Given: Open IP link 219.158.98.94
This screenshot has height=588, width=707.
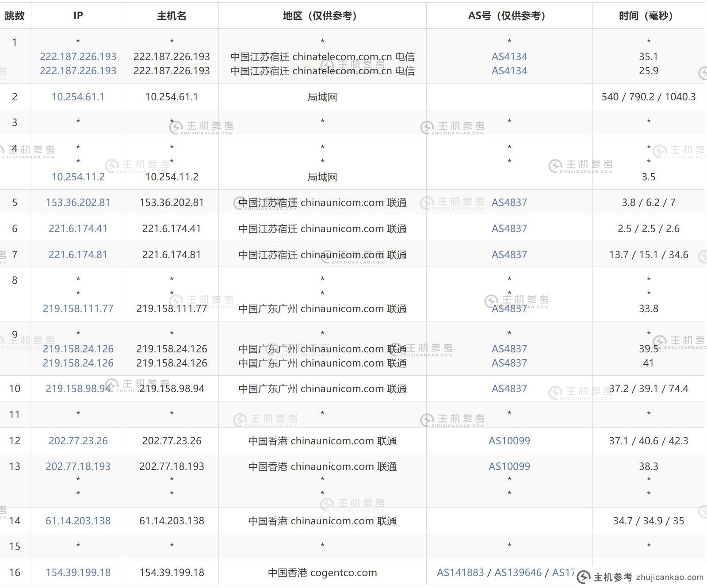Looking at the screenshot, I should [78, 389].
